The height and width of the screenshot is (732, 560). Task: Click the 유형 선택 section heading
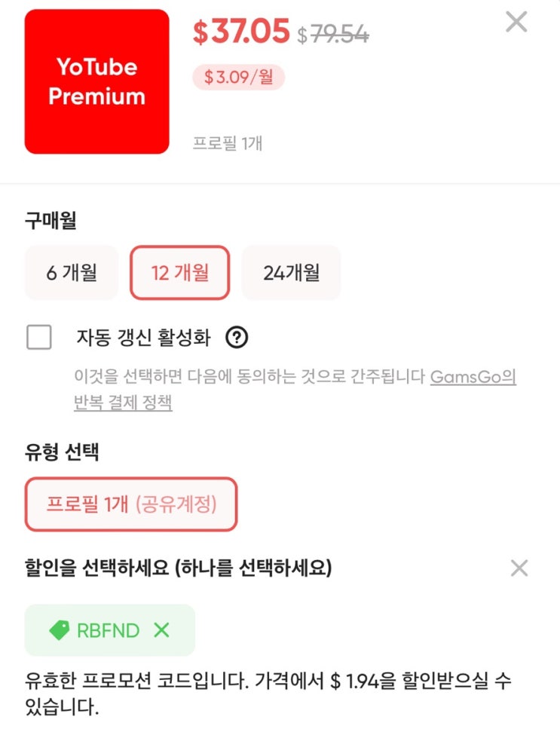(62, 452)
